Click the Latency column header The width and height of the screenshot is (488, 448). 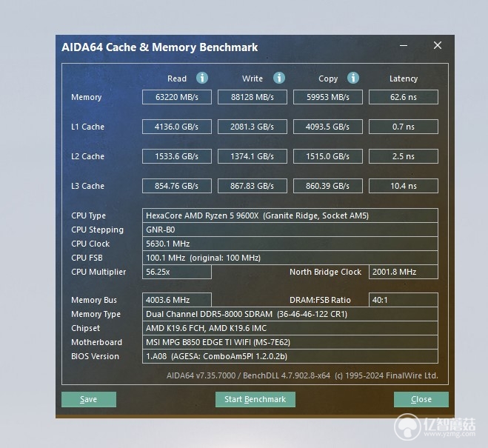pyautogui.click(x=404, y=78)
